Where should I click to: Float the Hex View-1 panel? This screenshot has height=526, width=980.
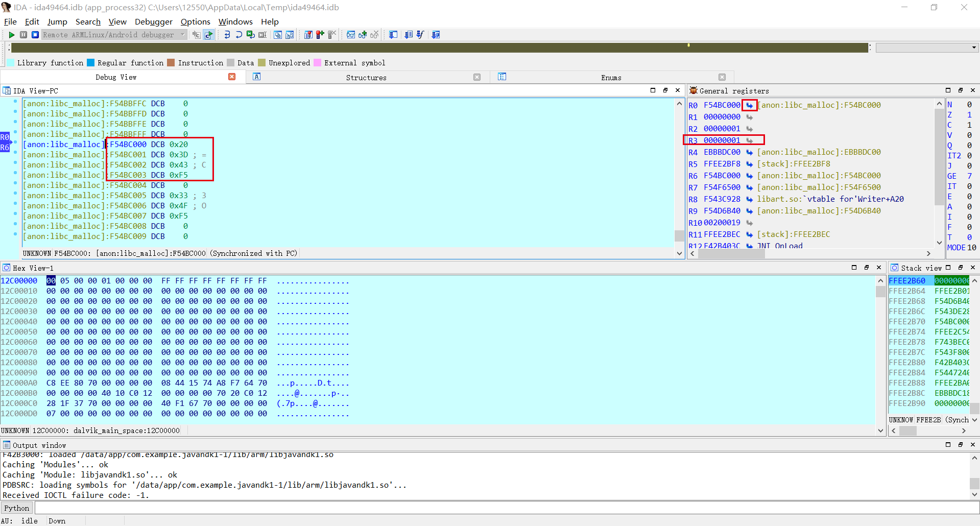pyautogui.click(x=867, y=268)
